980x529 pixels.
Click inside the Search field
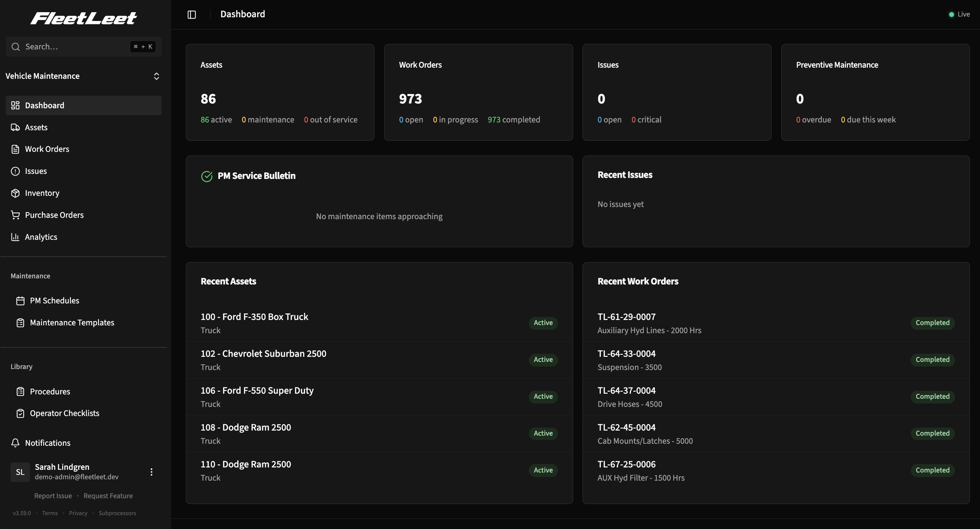(x=83, y=46)
